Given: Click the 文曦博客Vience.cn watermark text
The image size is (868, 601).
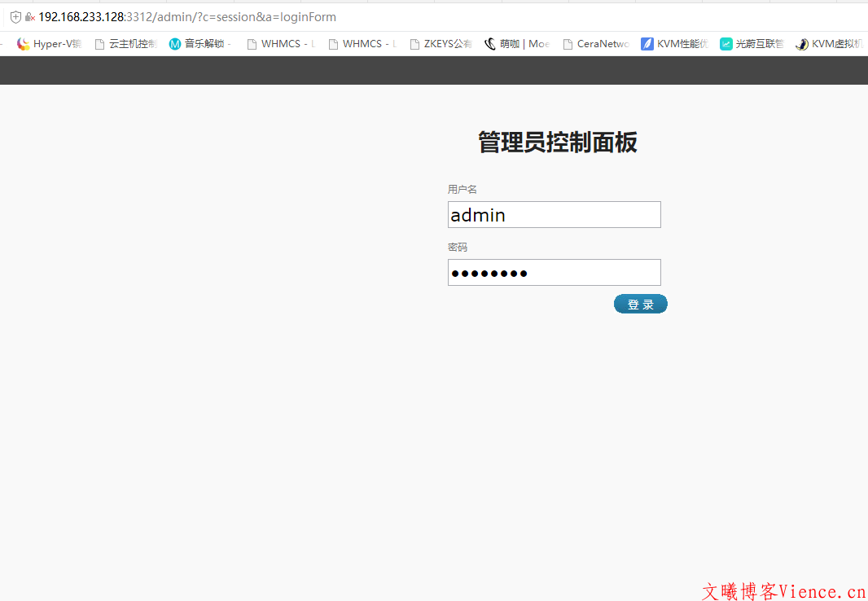Looking at the screenshot, I should click(783, 591).
